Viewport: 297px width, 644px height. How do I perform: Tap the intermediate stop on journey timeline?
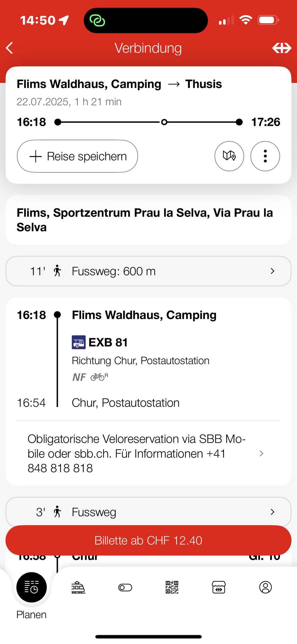[164, 122]
